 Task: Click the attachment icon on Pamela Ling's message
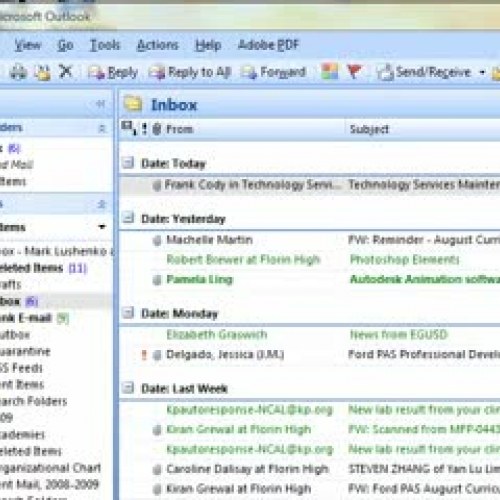157,280
